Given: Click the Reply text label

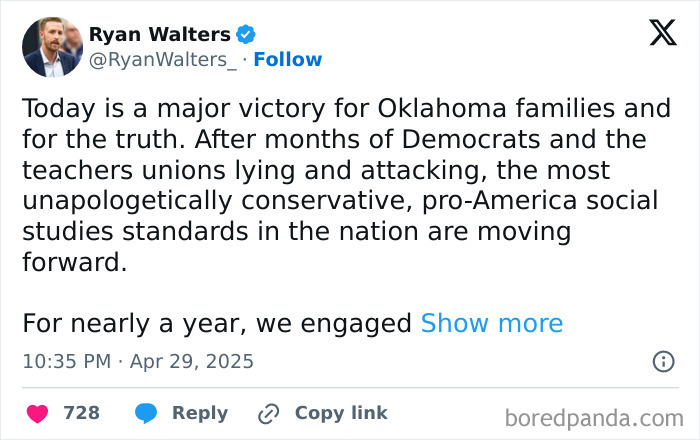Looking at the screenshot, I should (x=199, y=413).
